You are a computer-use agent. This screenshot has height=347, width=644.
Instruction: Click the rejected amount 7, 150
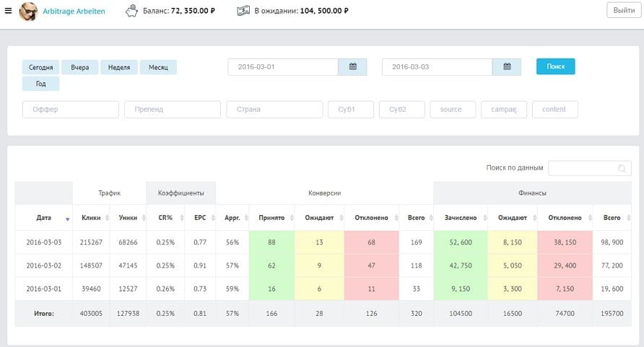[565, 289]
